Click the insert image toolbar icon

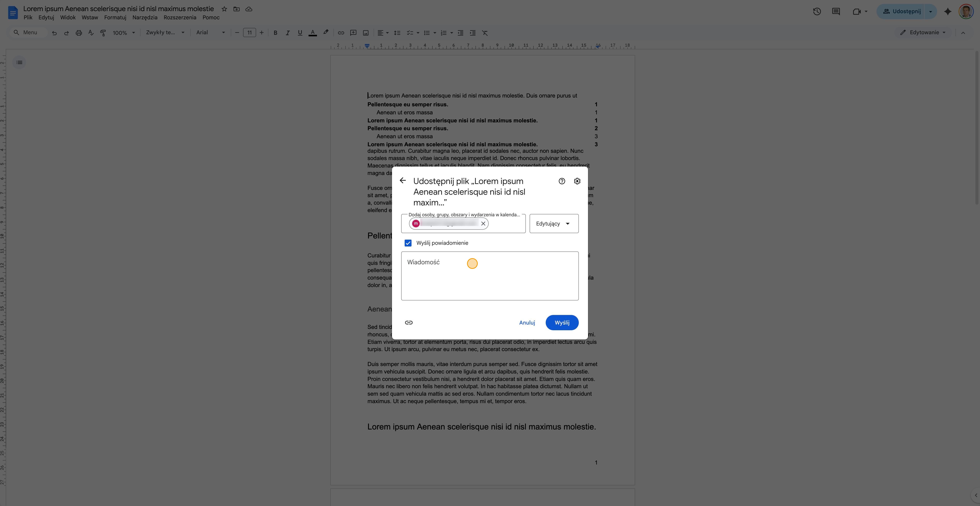[366, 33]
